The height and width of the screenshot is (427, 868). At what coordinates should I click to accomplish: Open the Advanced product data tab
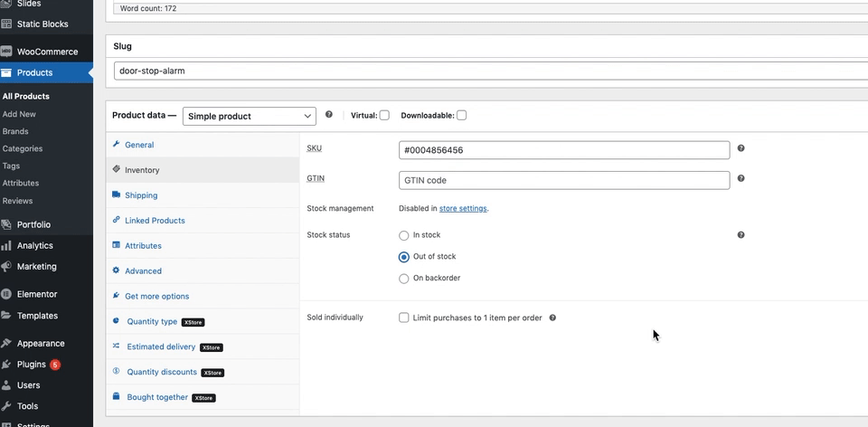[x=143, y=271]
